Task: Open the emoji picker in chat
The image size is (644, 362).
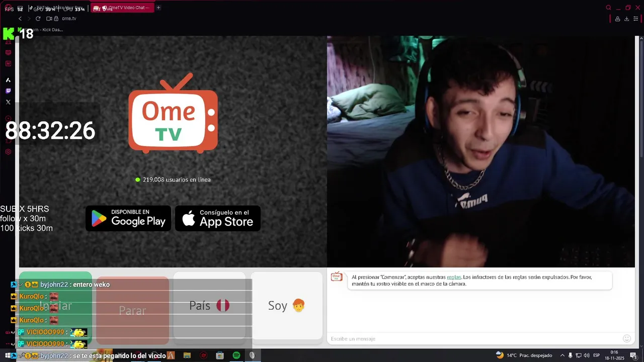Action: tap(627, 339)
